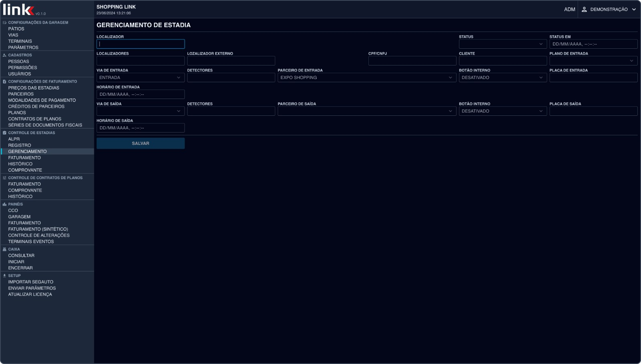Image resolution: width=641 pixels, height=364 pixels.
Task: Click the Controle de Contratos de Planos icon
Action: (4, 178)
